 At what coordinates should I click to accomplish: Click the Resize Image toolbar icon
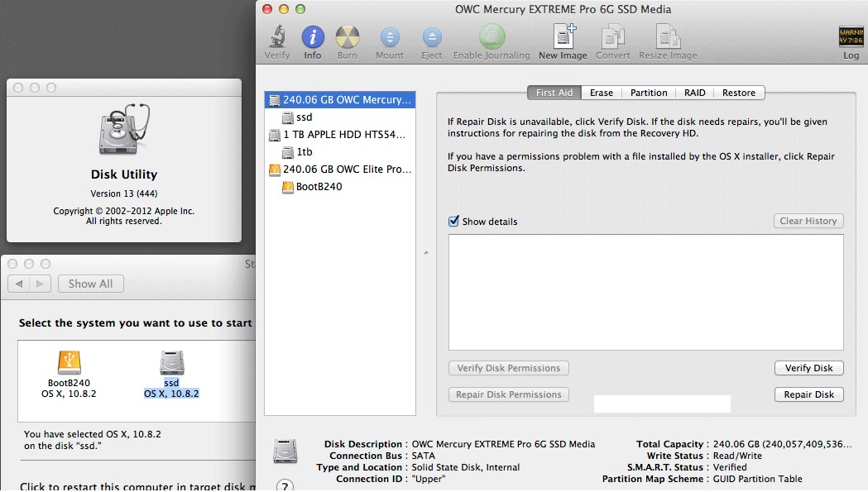tap(668, 36)
